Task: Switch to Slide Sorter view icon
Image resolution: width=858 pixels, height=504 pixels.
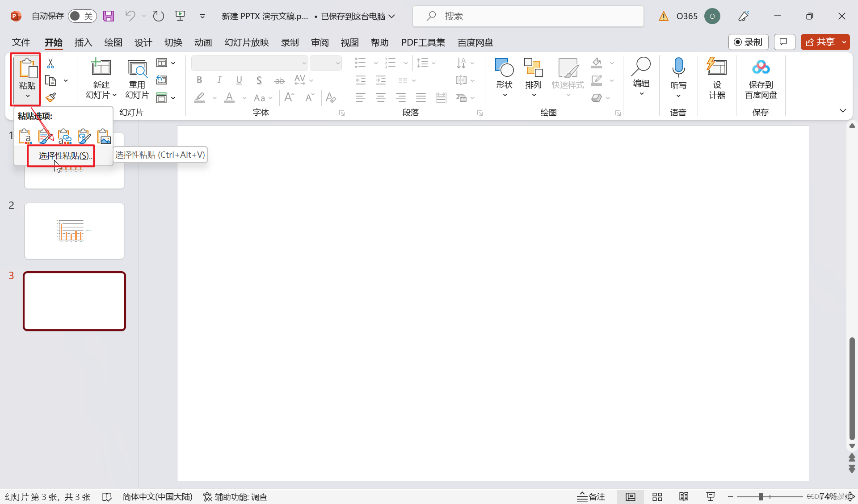Action: tap(657, 496)
